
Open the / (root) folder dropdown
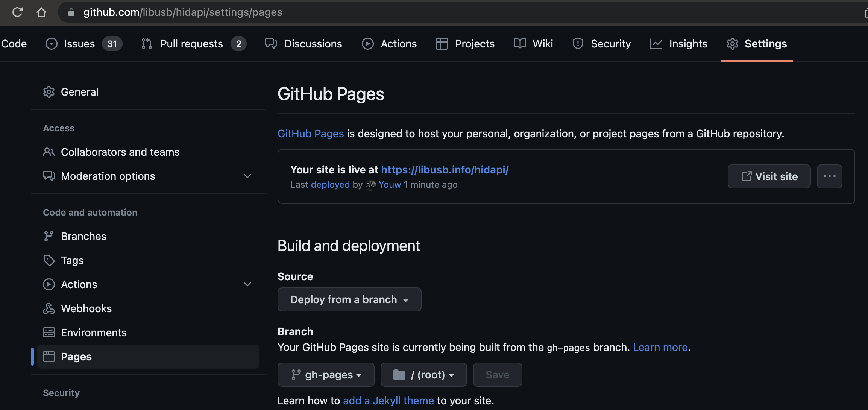pos(423,375)
